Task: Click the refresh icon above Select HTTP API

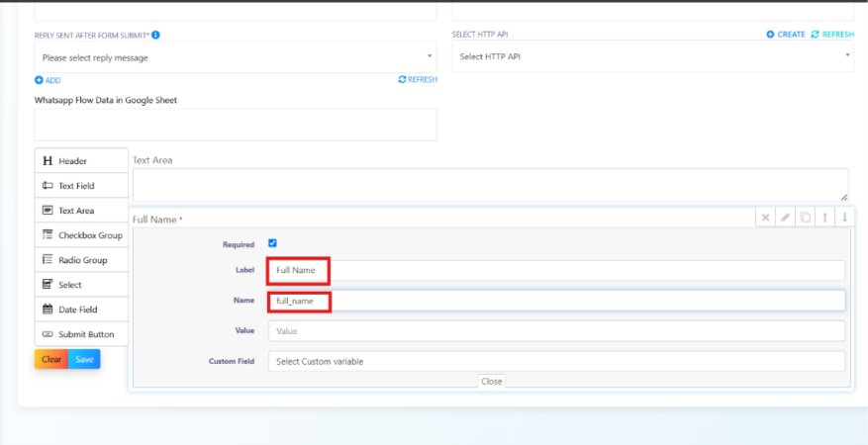Action: (815, 35)
